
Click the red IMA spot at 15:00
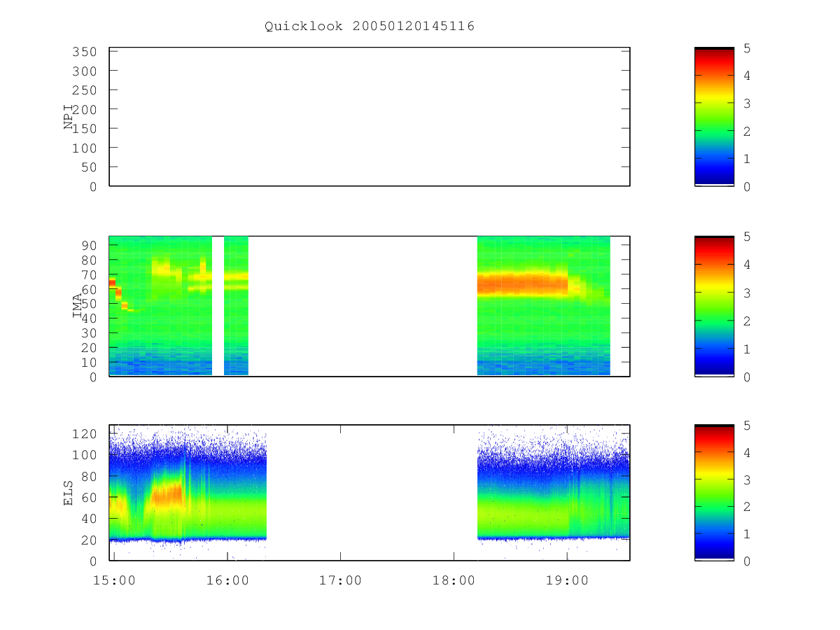pyautogui.click(x=112, y=283)
